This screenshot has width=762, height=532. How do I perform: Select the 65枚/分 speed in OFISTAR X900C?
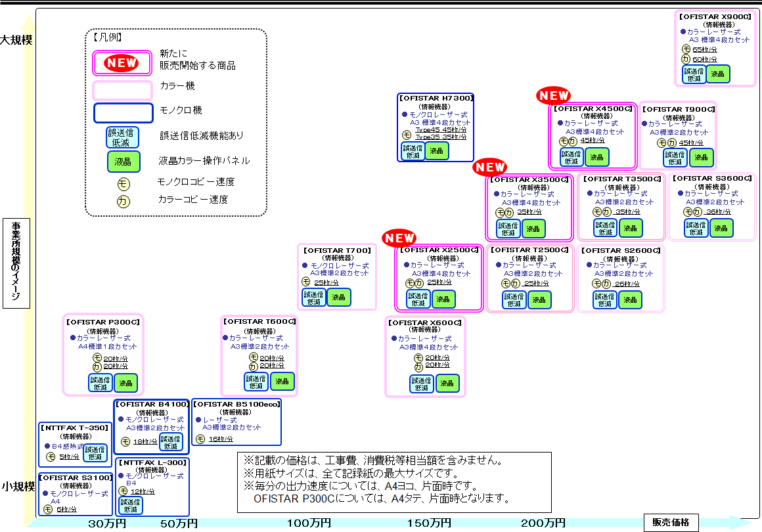(x=705, y=49)
